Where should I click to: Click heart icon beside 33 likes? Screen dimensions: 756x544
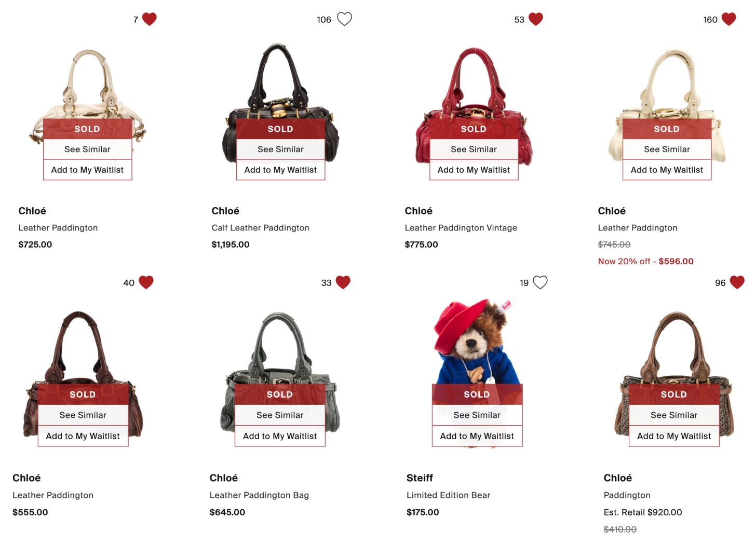[343, 282]
